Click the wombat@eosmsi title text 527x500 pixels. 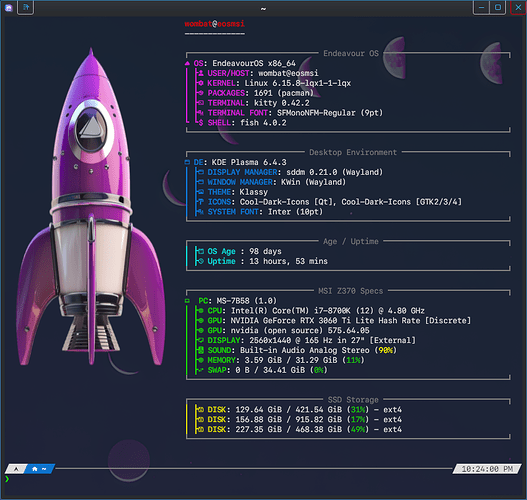pos(214,24)
